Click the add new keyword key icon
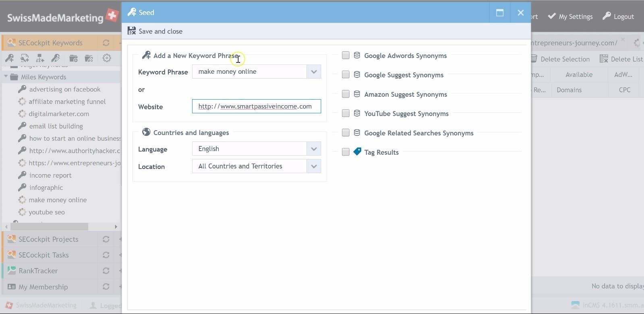Screen dimensions: 644x314 click(9, 58)
